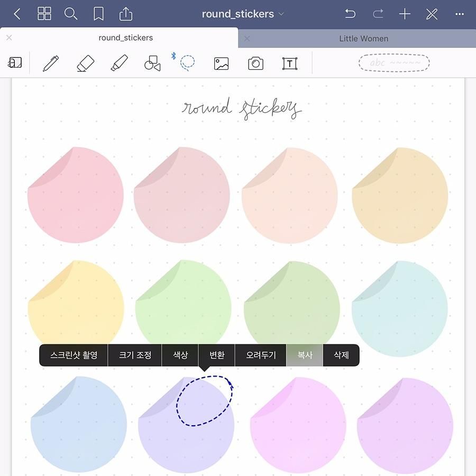Undo the last action

pos(350,14)
